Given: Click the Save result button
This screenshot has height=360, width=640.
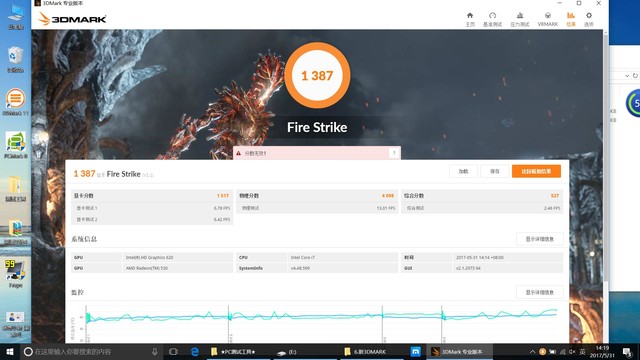Looking at the screenshot, I should (x=495, y=171).
